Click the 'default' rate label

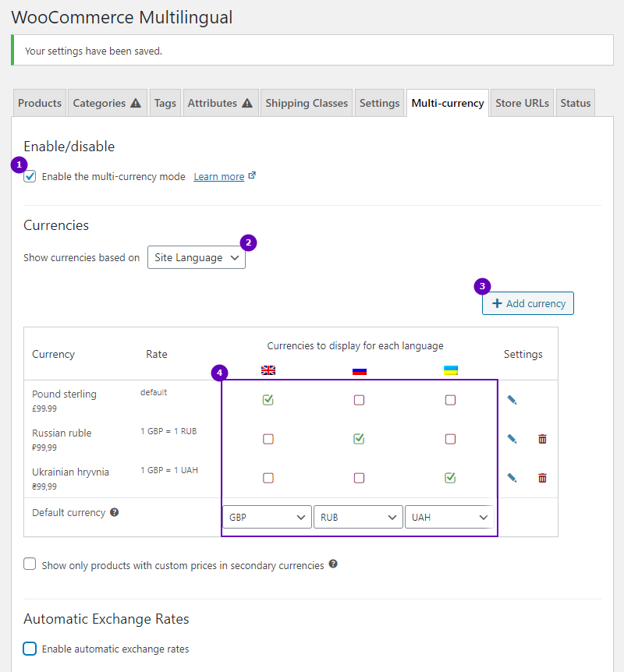(x=154, y=392)
